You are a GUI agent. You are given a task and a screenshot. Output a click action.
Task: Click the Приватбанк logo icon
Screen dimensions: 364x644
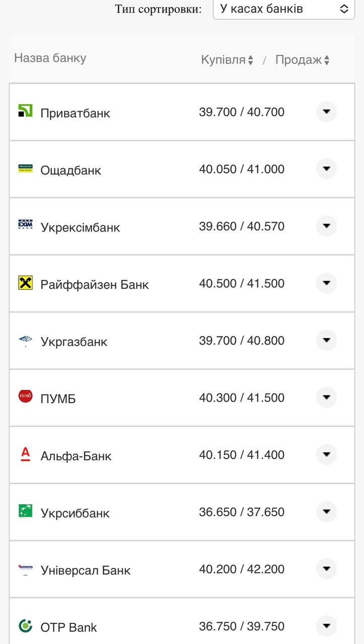coord(25,111)
